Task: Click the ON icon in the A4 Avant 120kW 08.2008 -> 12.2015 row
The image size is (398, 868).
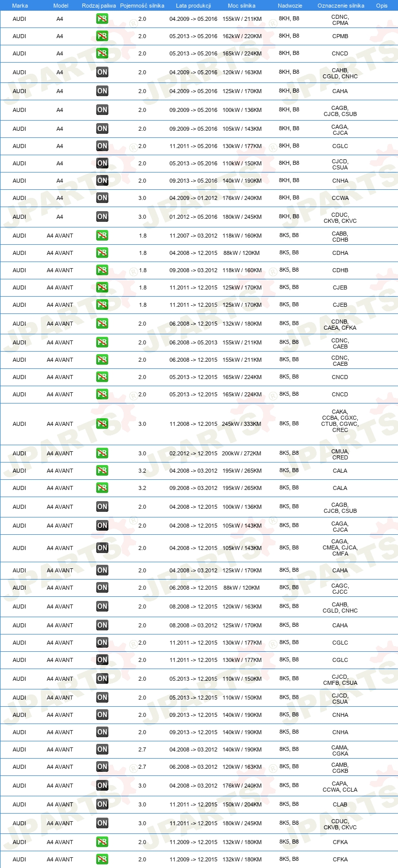Action: point(102,606)
